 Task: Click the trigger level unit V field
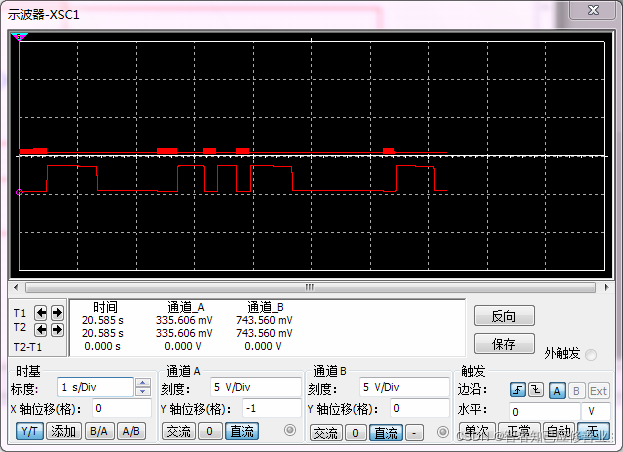595,411
